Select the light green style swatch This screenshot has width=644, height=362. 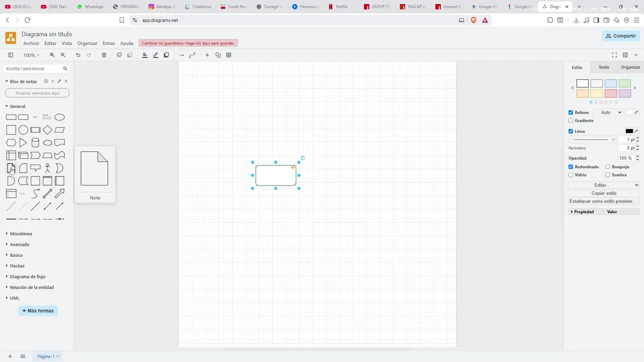click(625, 83)
